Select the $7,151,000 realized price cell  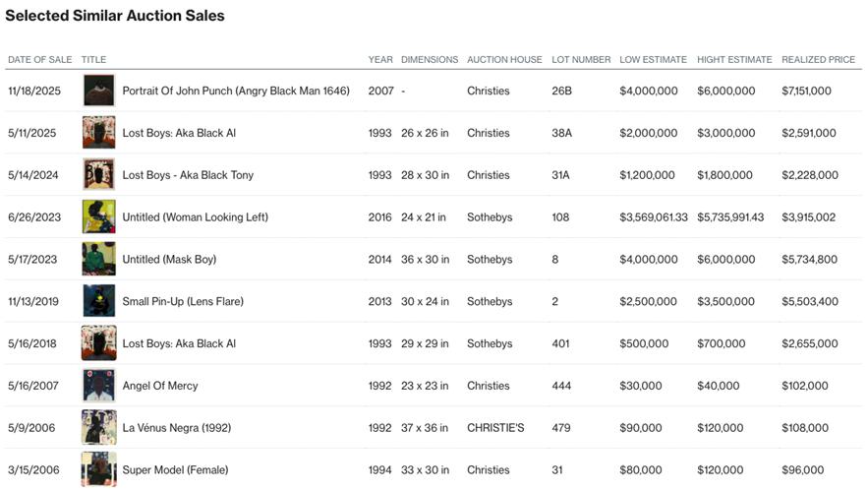(806, 92)
